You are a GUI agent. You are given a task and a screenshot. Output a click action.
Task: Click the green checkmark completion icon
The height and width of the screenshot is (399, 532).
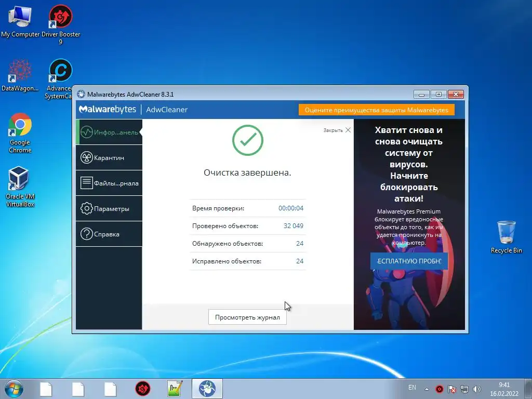point(248,140)
